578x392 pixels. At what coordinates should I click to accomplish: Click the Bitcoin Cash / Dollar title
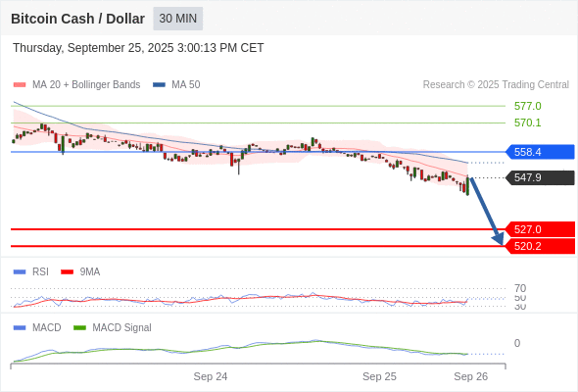click(x=77, y=19)
